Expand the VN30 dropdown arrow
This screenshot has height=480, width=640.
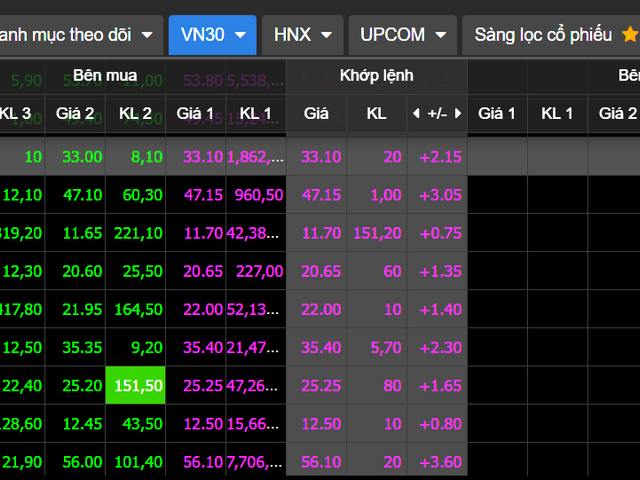[240, 35]
